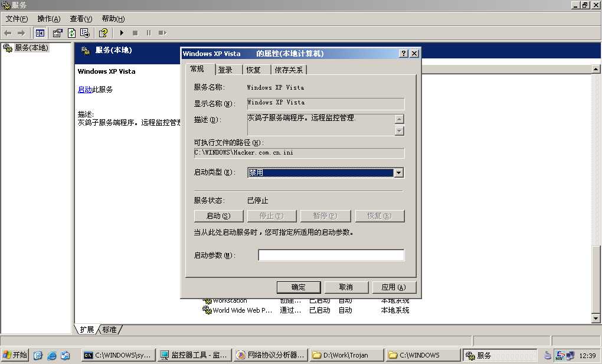
Task: Click the NIS system tray icon
Action: [x=560, y=356]
